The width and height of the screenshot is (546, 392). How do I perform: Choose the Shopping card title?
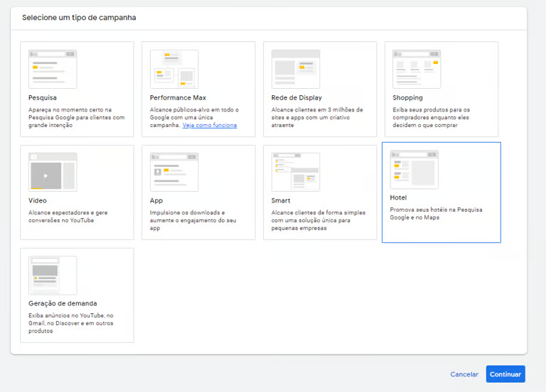pos(408,98)
